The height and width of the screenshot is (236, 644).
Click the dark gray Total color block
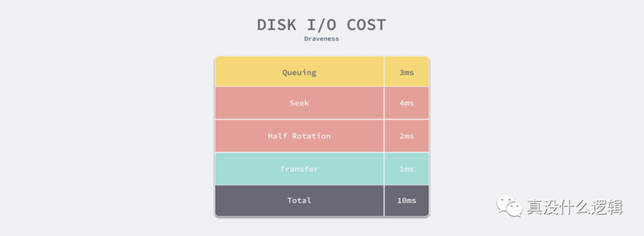click(x=299, y=200)
